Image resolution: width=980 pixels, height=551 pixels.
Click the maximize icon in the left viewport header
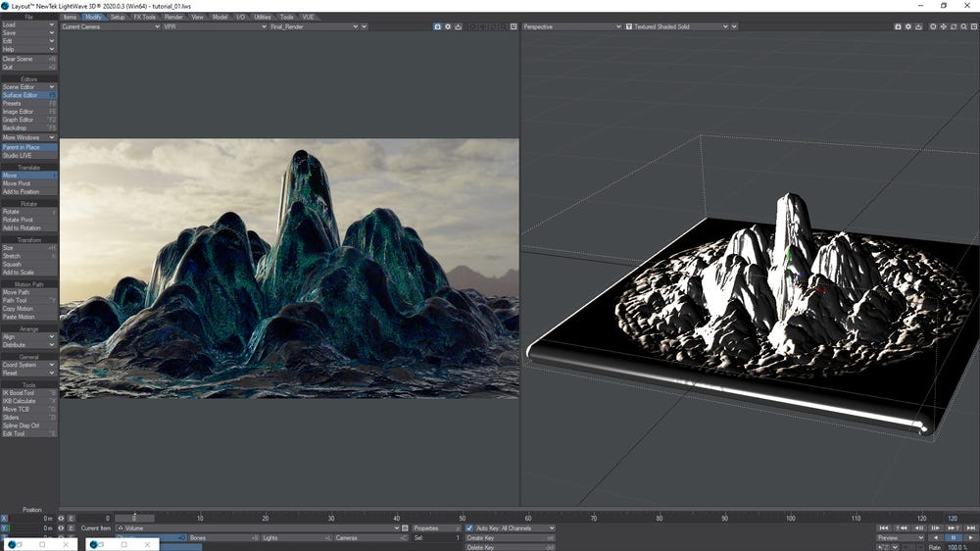514,26
